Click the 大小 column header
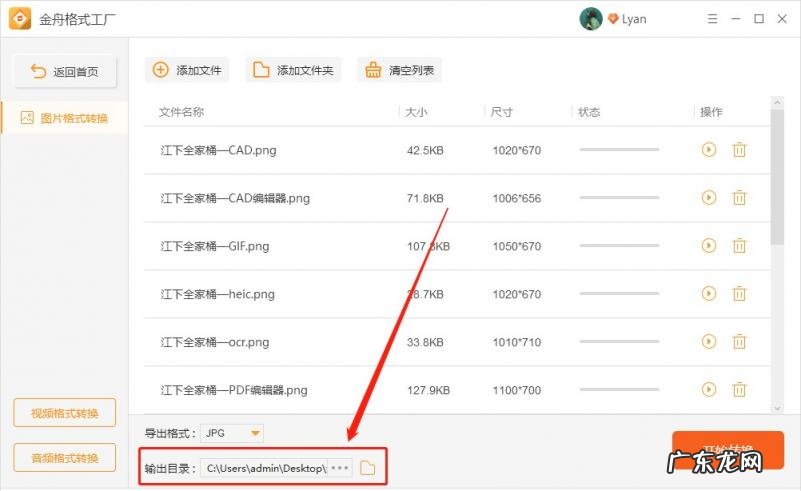This screenshot has width=801, height=491. 416,112
